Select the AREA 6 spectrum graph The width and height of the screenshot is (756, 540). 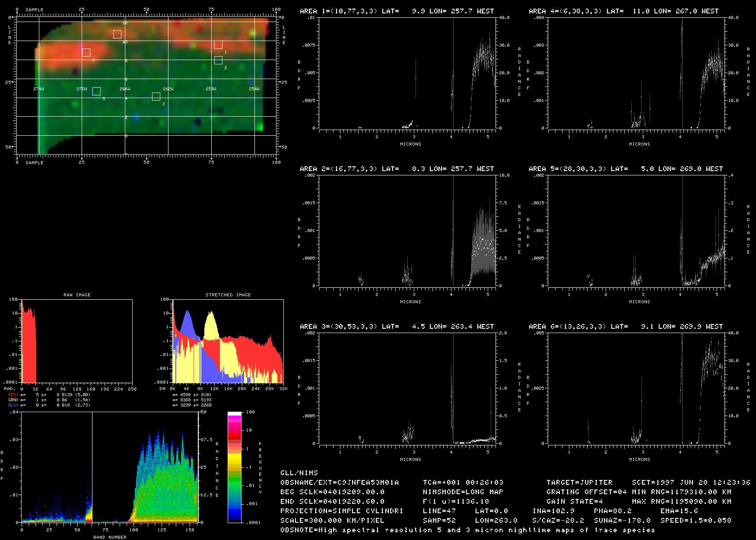[637, 388]
